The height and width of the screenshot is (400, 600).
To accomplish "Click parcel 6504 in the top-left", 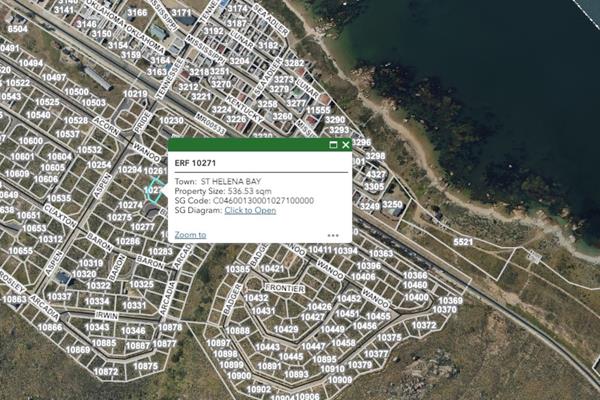I will coord(16,29).
